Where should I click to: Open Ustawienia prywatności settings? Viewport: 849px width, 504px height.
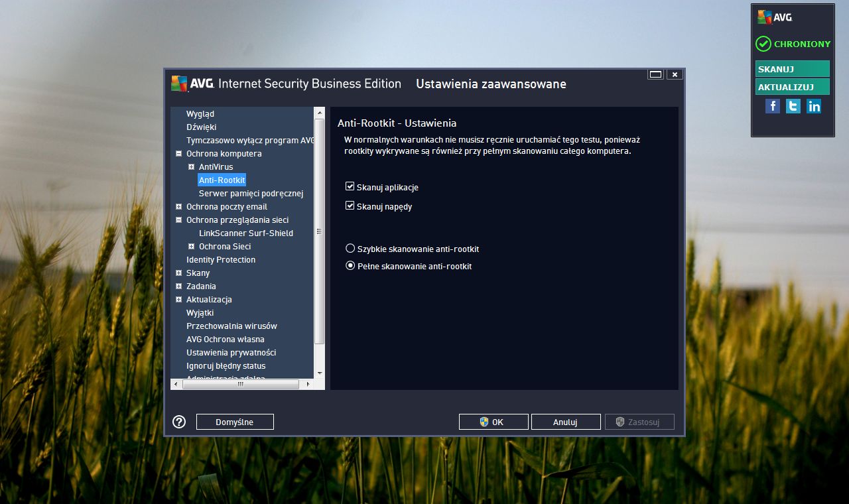(x=231, y=352)
